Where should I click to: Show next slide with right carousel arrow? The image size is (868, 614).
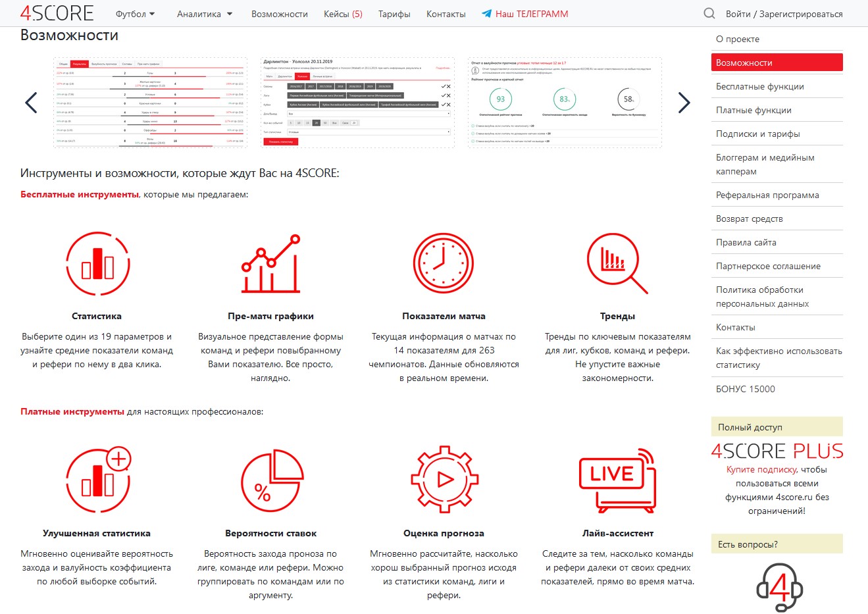tap(684, 103)
